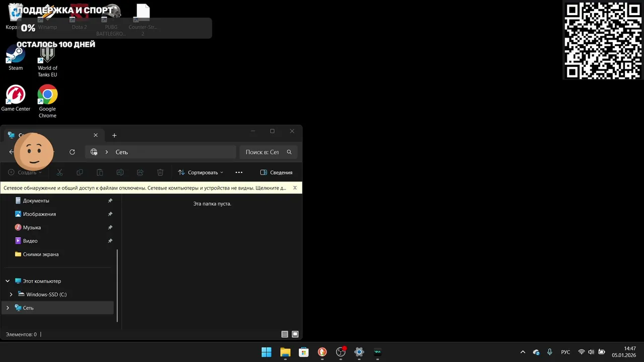Launch Google Chrome from the desktop

pyautogui.click(x=47, y=102)
